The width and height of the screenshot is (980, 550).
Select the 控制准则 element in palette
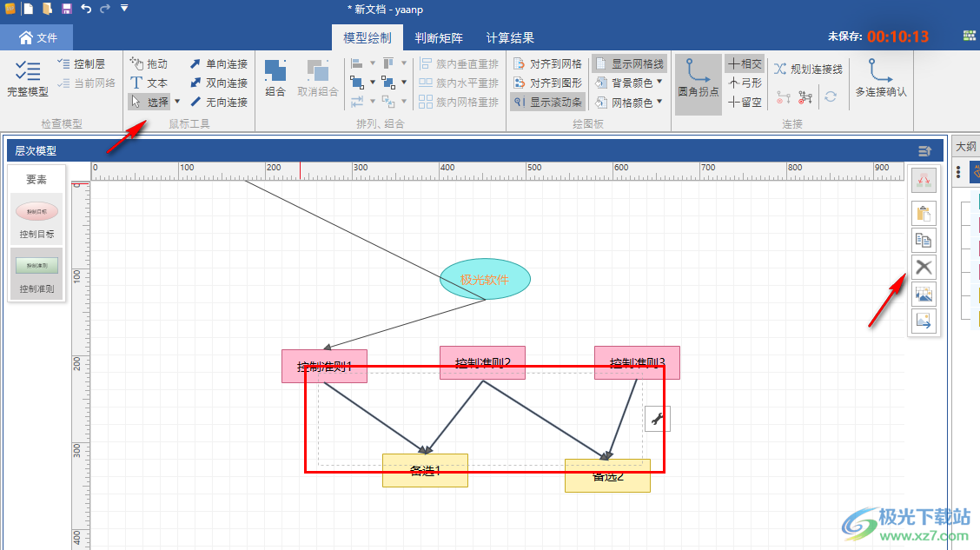tap(36, 274)
